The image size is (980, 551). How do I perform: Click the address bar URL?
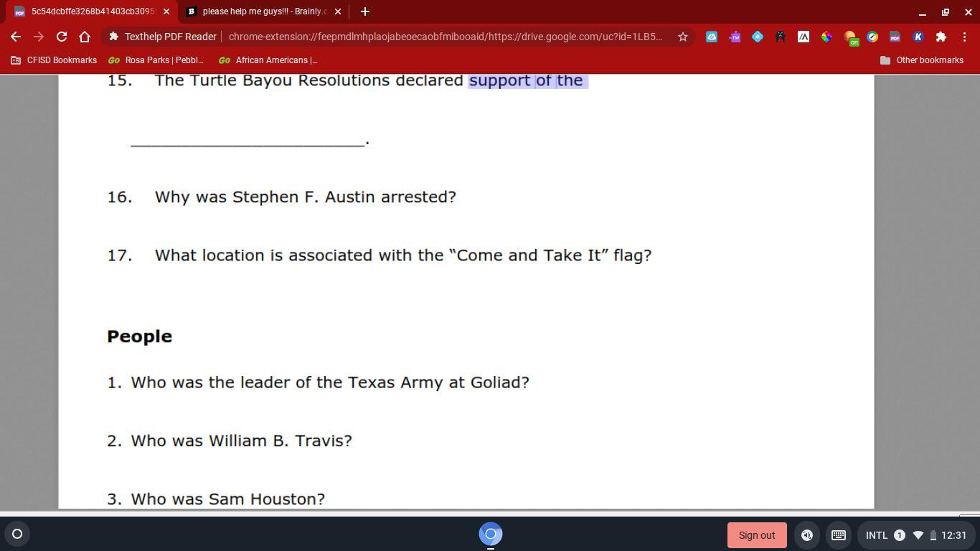coord(446,37)
